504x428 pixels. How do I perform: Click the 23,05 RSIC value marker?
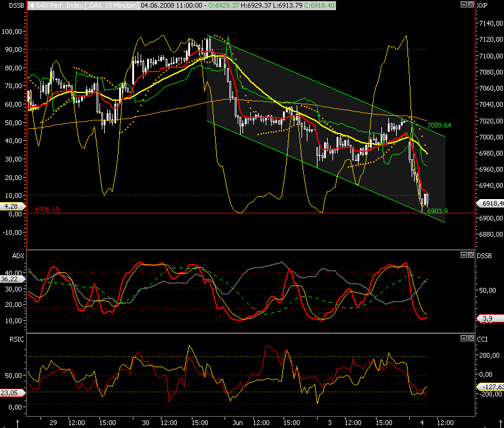pos(13,393)
